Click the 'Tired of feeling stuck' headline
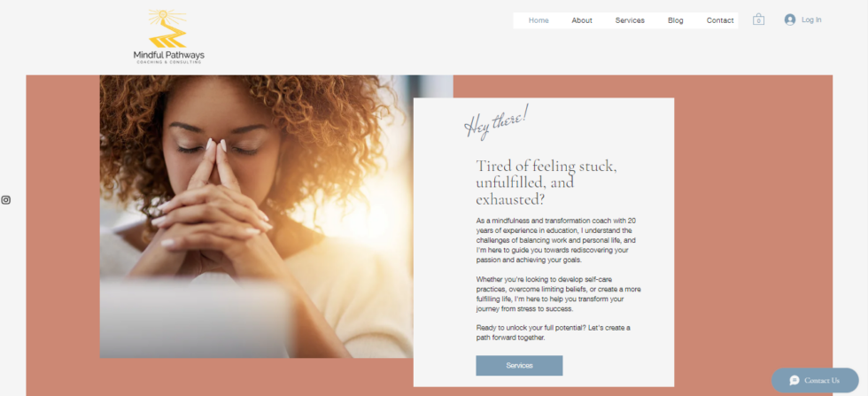This screenshot has width=868, height=396. coord(546,182)
